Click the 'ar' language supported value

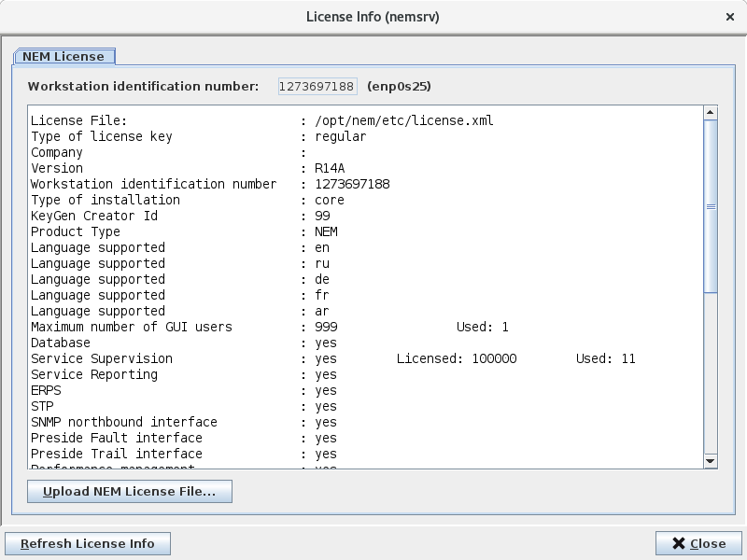[x=322, y=312]
